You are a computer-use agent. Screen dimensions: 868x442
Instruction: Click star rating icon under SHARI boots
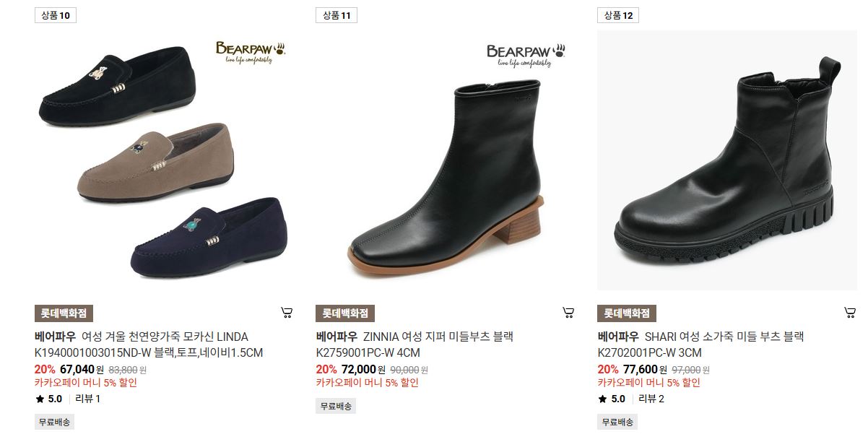(603, 399)
